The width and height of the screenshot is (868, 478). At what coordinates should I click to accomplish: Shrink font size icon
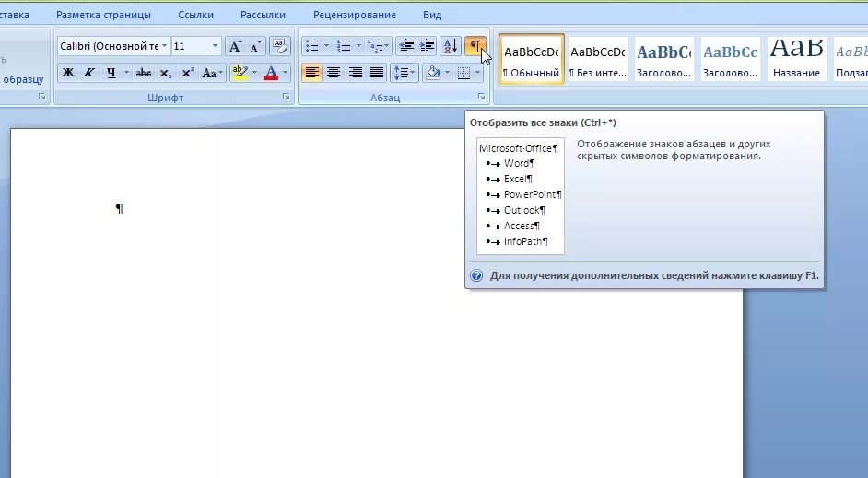coord(256,46)
